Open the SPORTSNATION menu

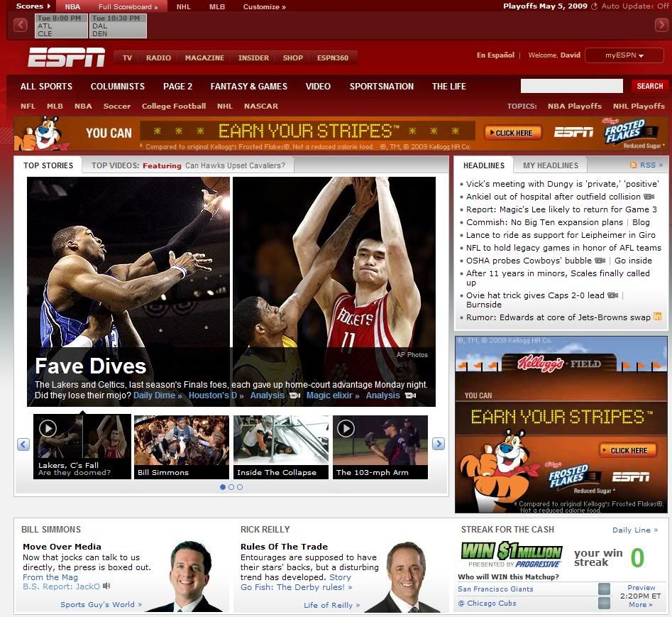[382, 86]
